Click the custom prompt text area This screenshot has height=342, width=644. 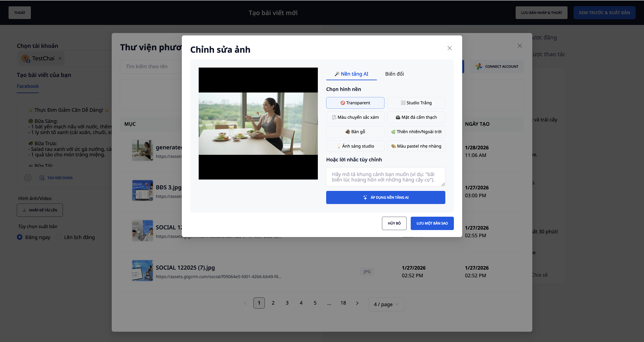385,177
